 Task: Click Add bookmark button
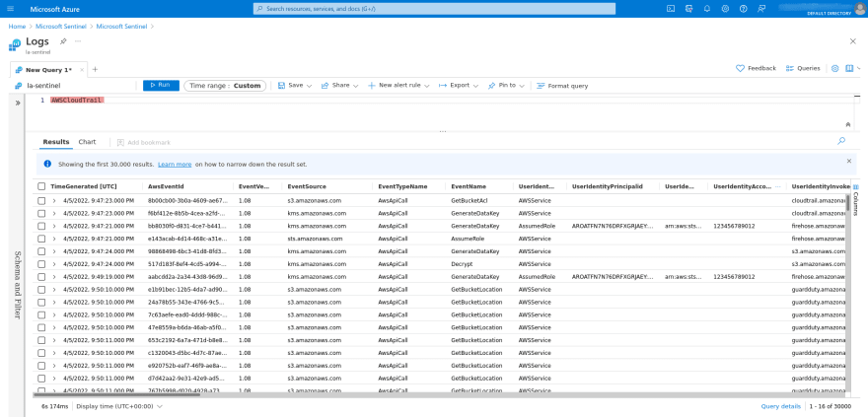click(x=144, y=143)
